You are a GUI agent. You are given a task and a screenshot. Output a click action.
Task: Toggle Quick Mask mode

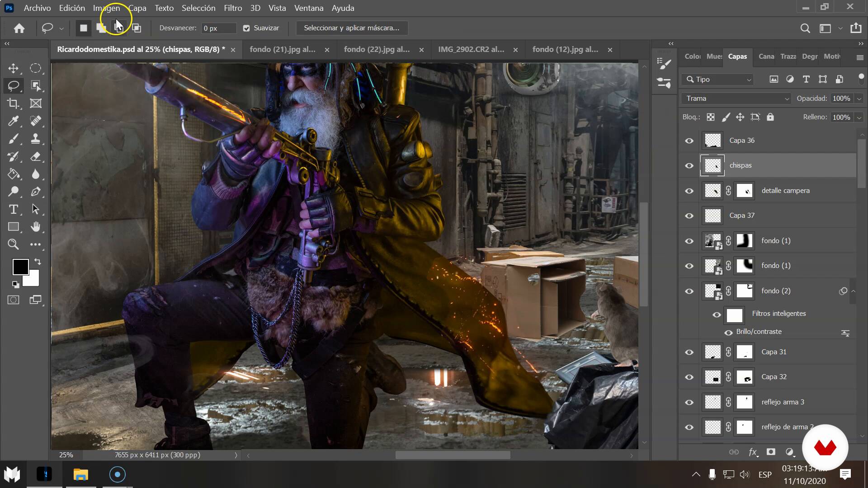click(x=13, y=300)
